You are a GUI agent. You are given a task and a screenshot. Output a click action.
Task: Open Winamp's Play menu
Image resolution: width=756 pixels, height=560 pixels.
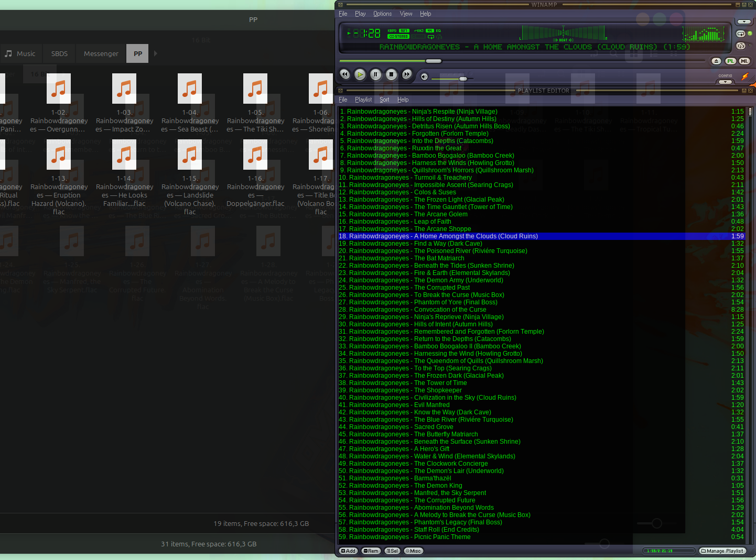pyautogui.click(x=360, y=14)
